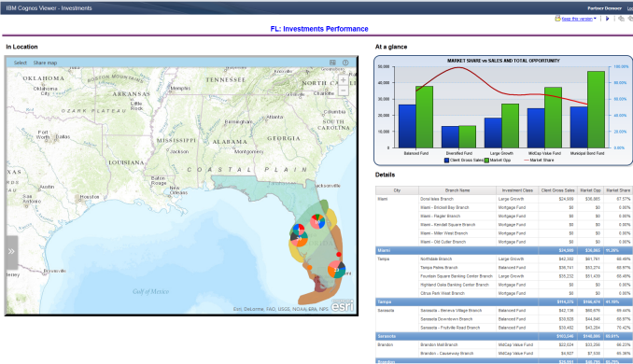Click the Sarasota - Fruitville Road Branch cell
Screen dimensions: 633x364
tap(457, 328)
